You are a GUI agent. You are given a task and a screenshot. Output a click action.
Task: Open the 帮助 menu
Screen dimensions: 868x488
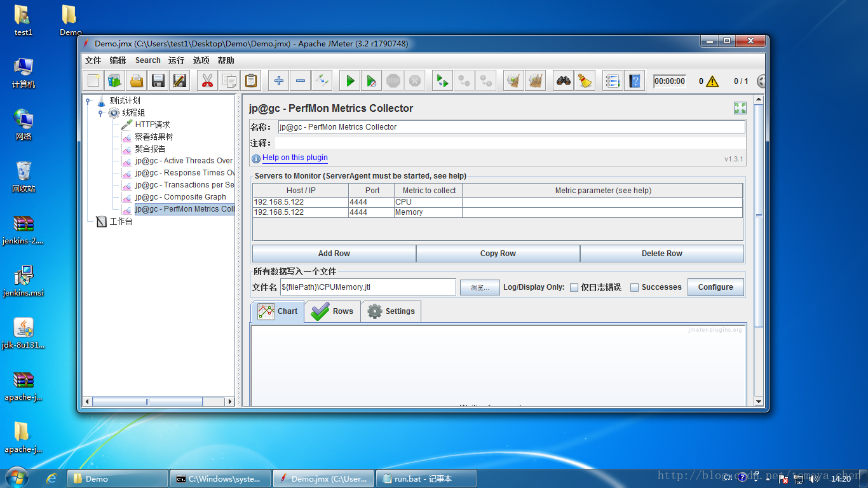pyautogui.click(x=226, y=60)
